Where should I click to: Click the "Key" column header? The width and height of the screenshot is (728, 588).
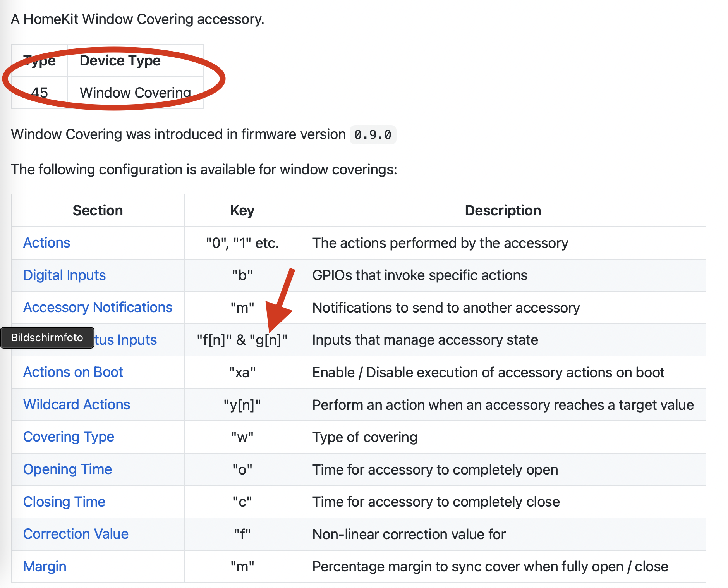[242, 211]
